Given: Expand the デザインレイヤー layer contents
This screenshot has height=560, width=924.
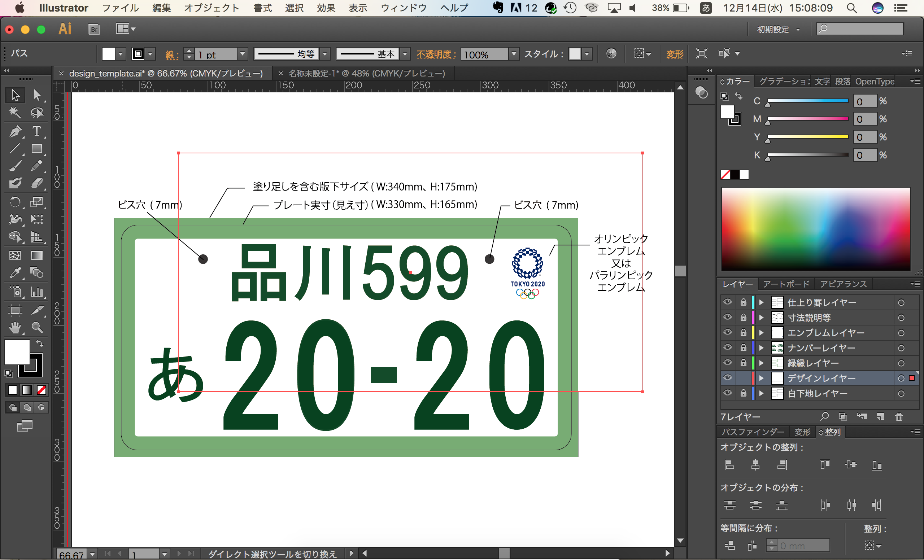Looking at the screenshot, I should click(761, 378).
